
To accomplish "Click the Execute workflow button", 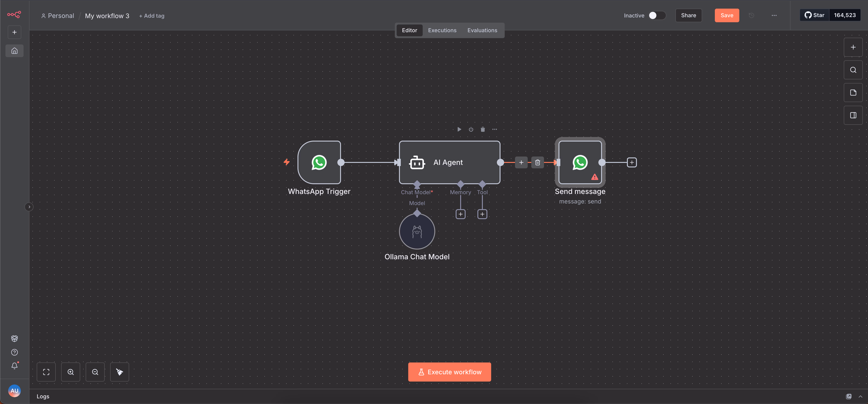I will tap(449, 372).
